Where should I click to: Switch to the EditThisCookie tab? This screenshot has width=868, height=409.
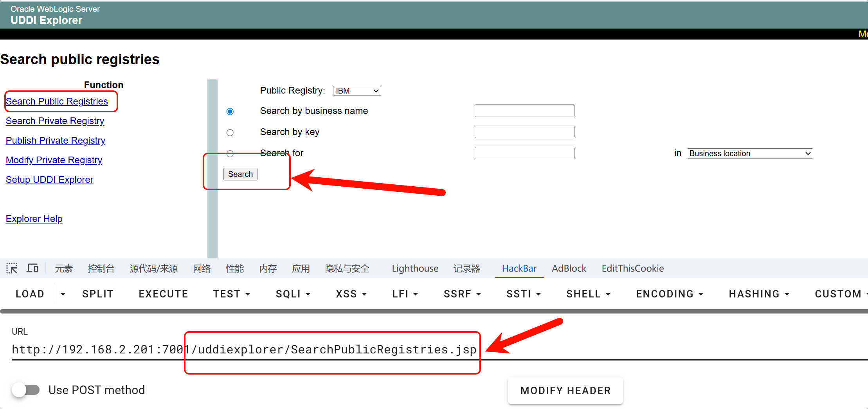tap(632, 268)
